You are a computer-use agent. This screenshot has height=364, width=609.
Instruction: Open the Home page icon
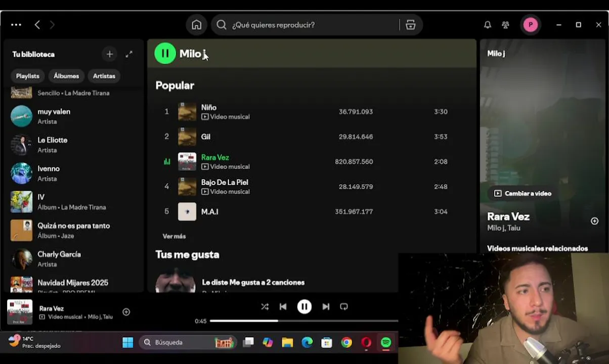(x=196, y=25)
